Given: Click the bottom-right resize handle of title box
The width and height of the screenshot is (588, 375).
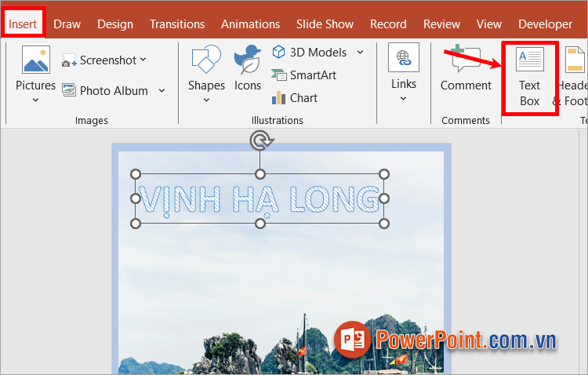Looking at the screenshot, I should coord(384,224).
